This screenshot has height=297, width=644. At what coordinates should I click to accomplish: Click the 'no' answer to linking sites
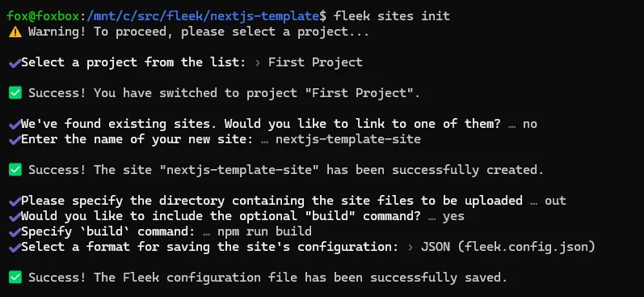(530, 124)
